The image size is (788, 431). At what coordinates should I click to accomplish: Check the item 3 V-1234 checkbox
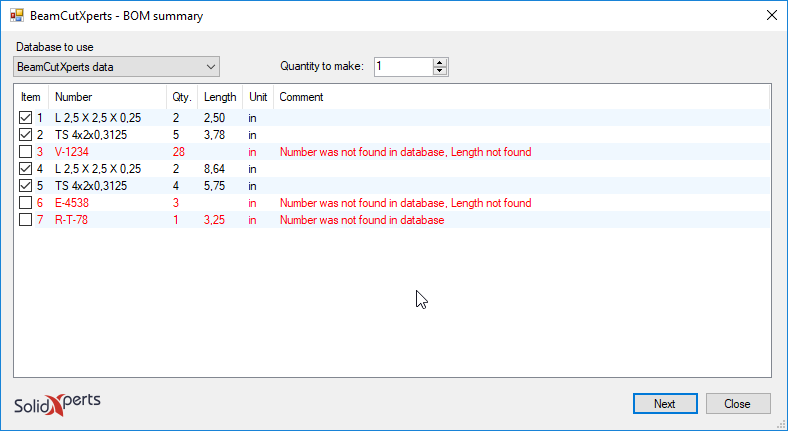25,152
